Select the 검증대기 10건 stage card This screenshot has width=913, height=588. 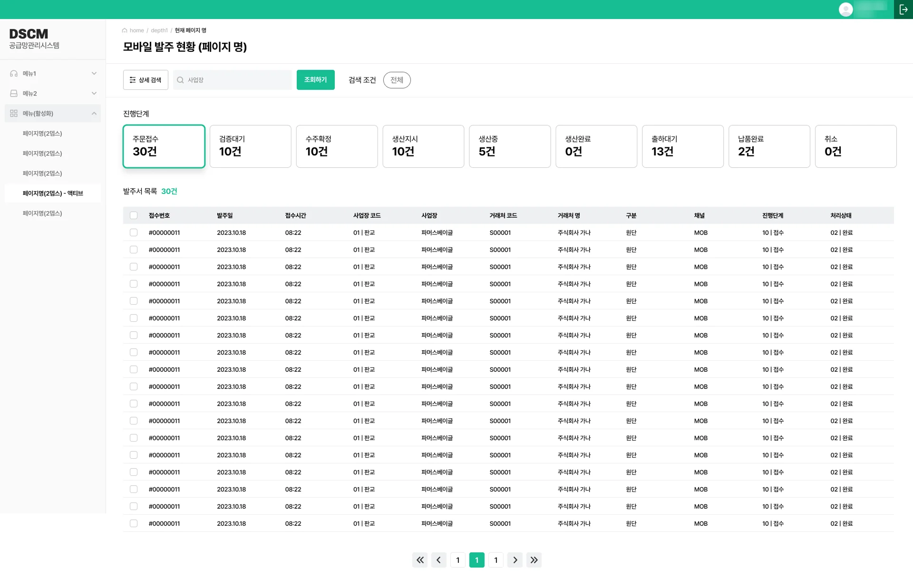tap(251, 146)
